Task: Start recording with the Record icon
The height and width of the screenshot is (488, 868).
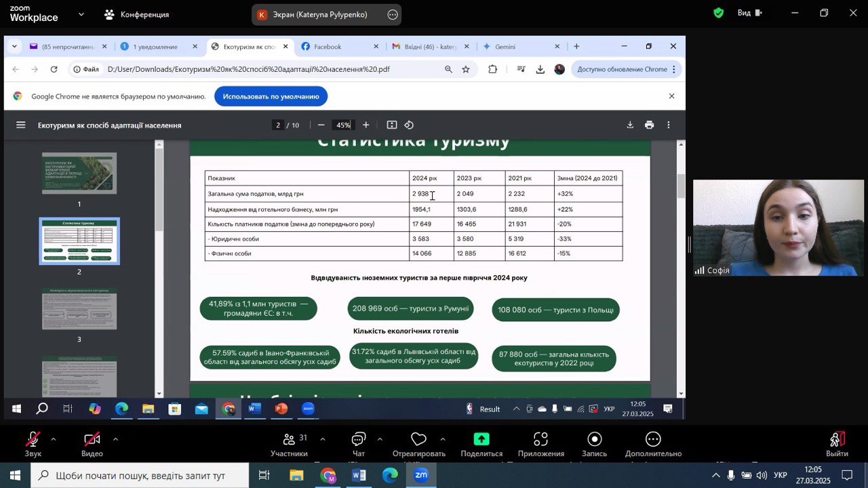Action: pos(594,439)
